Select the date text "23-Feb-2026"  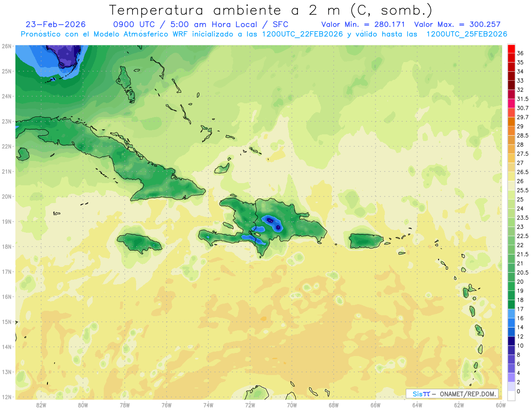(x=56, y=24)
